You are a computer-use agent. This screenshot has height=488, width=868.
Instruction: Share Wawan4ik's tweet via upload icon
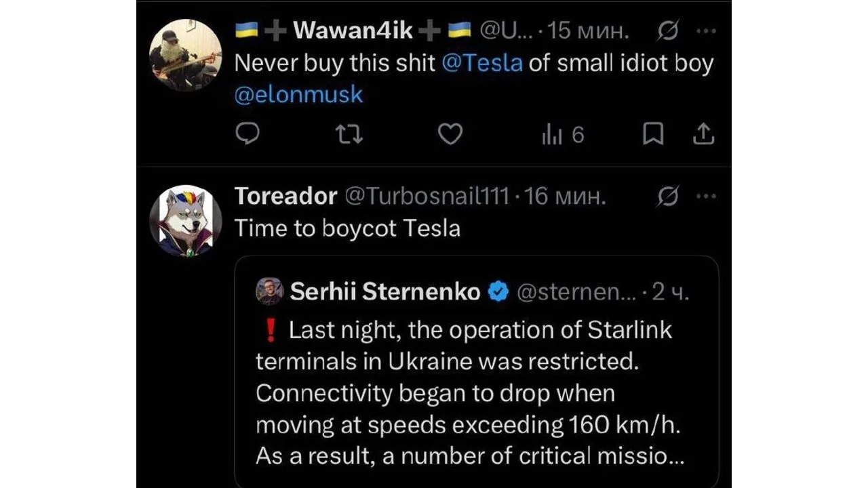click(x=703, y=135)
